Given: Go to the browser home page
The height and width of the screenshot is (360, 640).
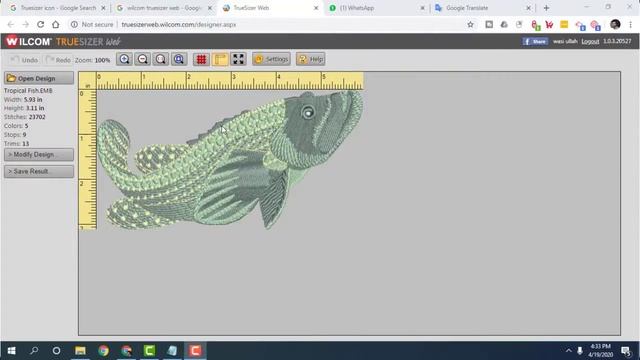Looking at the screenshot, I should tap(56, 24).
